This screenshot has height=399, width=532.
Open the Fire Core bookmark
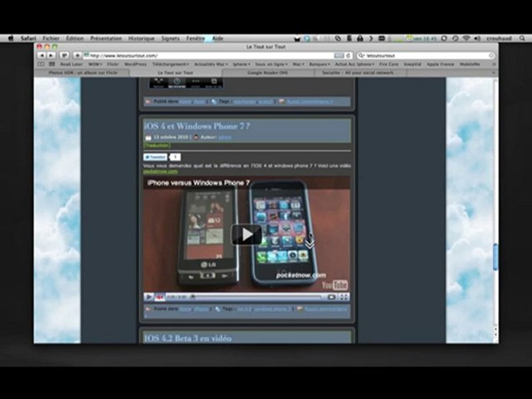pos(389,64)
